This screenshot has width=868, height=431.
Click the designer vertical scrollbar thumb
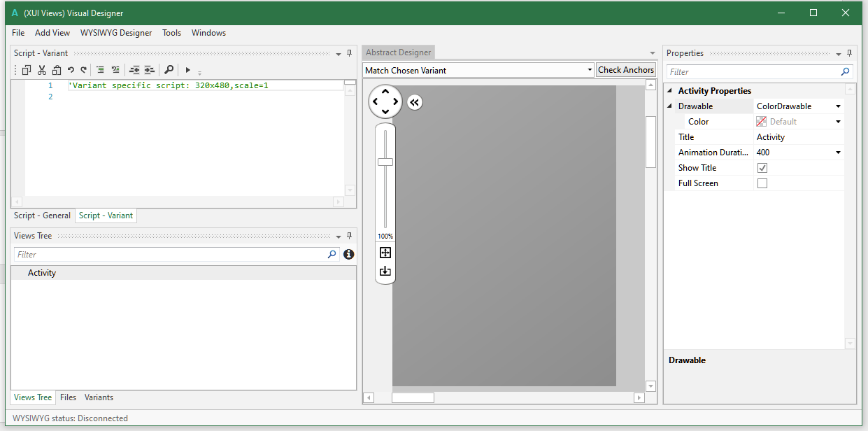tap(650, 142)
